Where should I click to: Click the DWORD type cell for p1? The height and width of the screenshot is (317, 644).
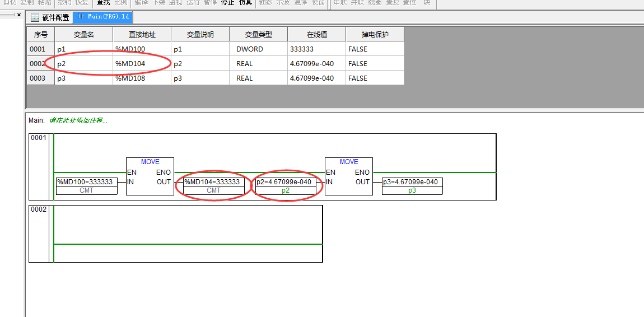point(258,49)
